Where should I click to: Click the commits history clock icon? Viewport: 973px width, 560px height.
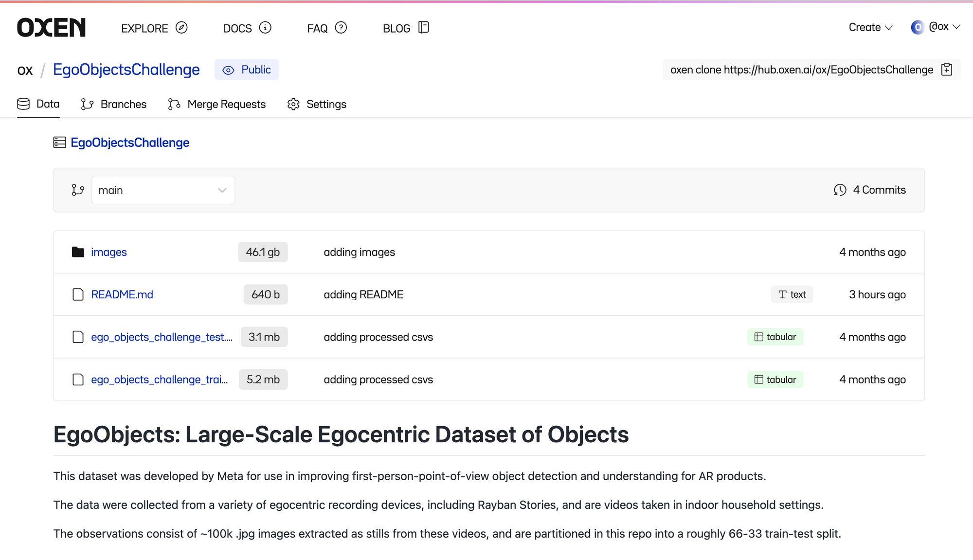tap(840, 190)
